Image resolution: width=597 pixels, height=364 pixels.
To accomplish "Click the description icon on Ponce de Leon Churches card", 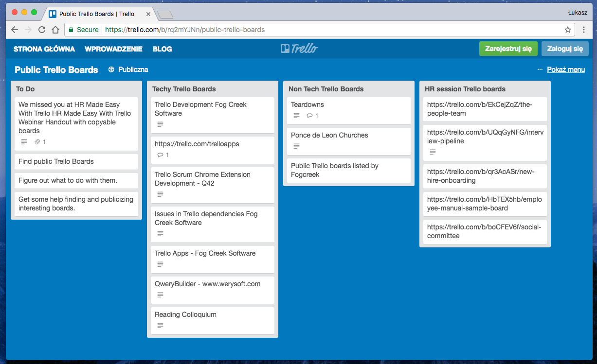I will (296, 146).
